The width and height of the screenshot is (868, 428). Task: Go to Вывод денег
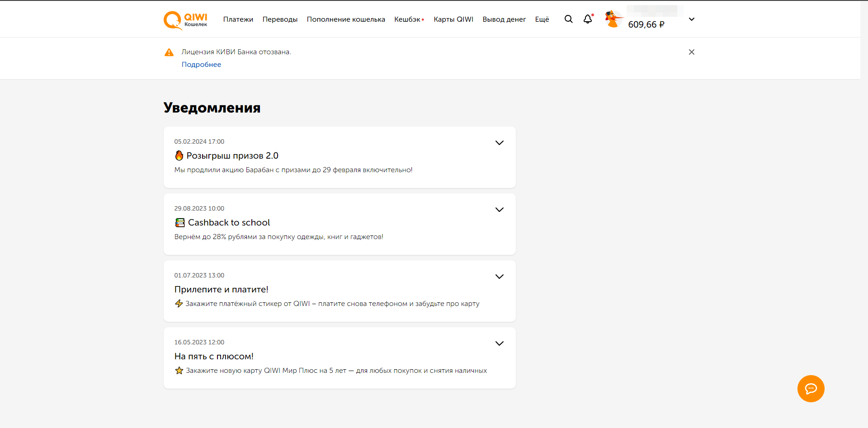tap(504, 19)
